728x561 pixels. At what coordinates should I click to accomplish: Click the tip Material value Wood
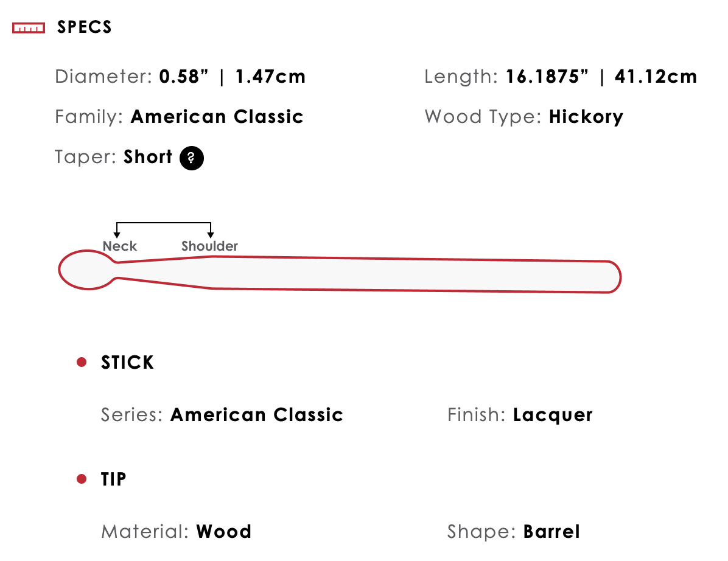[x=224, y=531]
